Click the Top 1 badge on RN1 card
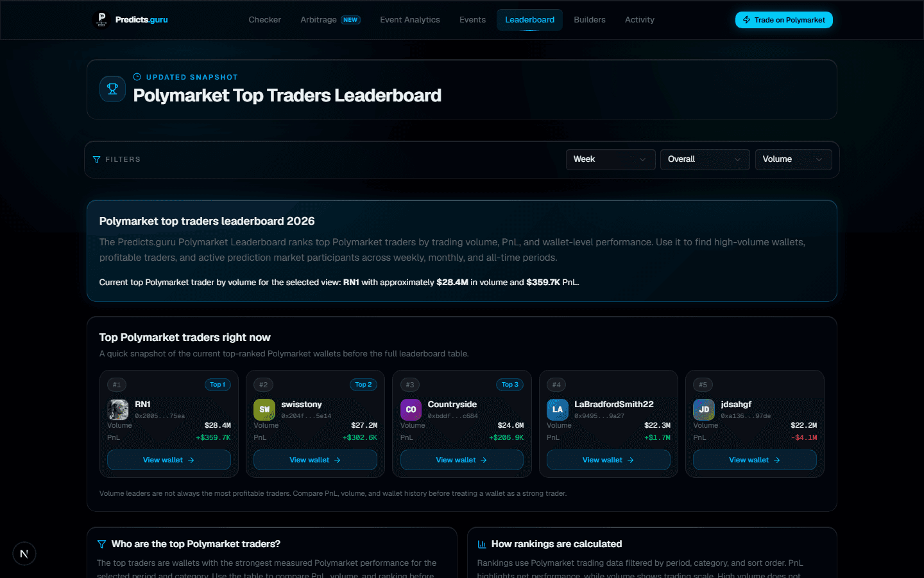Viewport: 924px width, 578px height. click(218, 385)
